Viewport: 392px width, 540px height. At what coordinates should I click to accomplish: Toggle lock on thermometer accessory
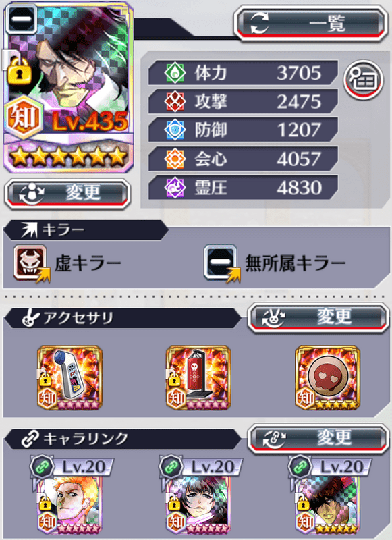pos(45,379)
